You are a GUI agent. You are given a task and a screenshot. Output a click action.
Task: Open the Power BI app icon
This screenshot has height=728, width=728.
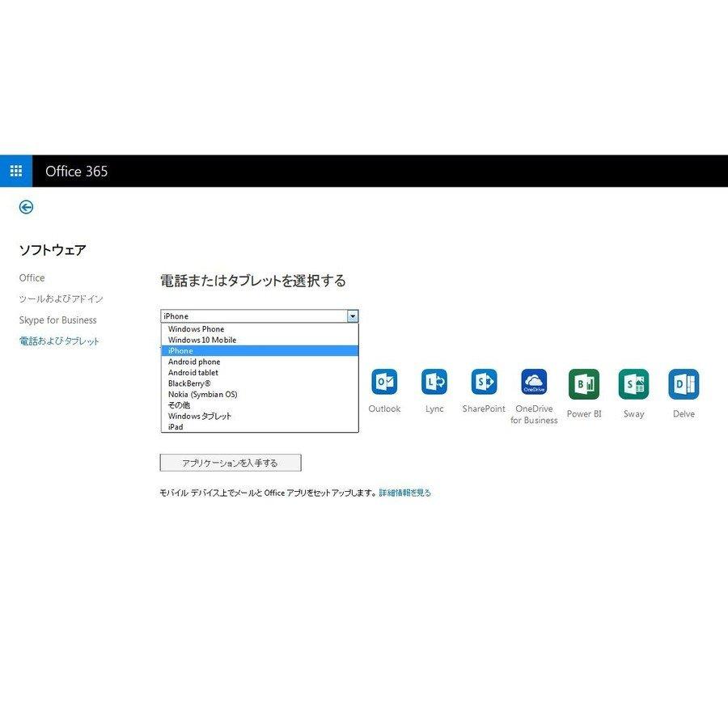(584, 384)
